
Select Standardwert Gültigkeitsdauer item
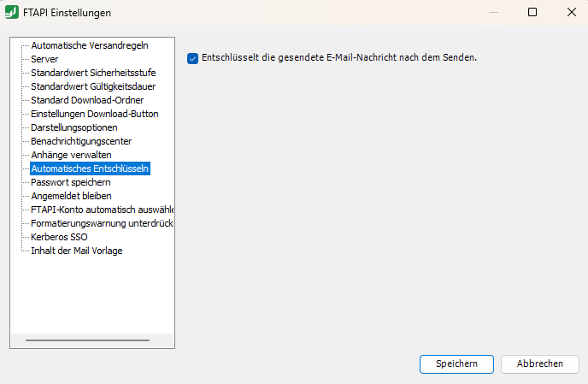click(93, 86)
